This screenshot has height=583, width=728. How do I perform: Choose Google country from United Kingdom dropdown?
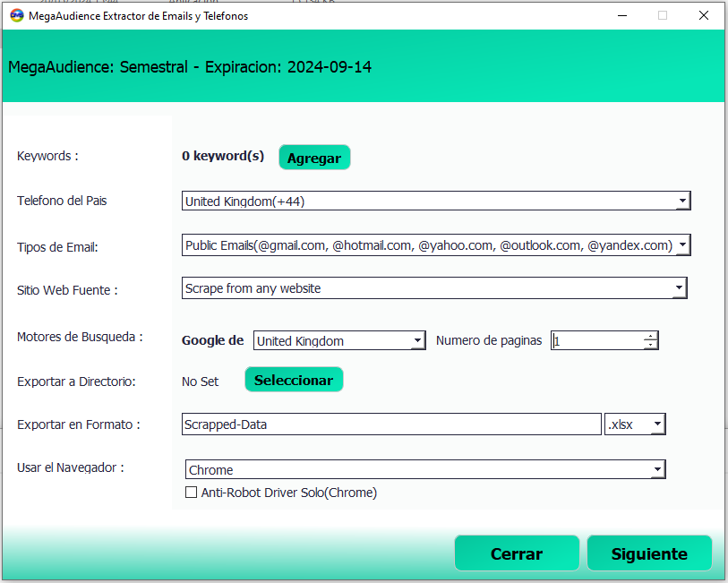pyautogui.click(x=339, y=340)
